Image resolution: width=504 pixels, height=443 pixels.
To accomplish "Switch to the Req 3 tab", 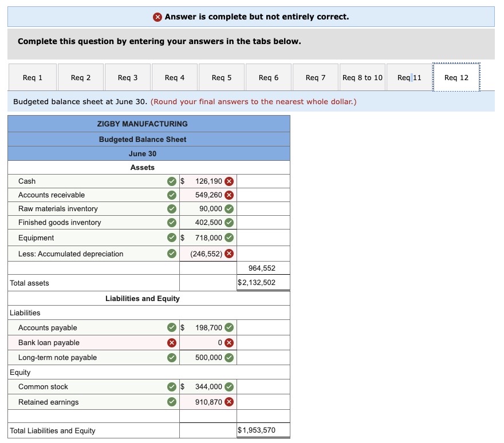I will [128, 77].
